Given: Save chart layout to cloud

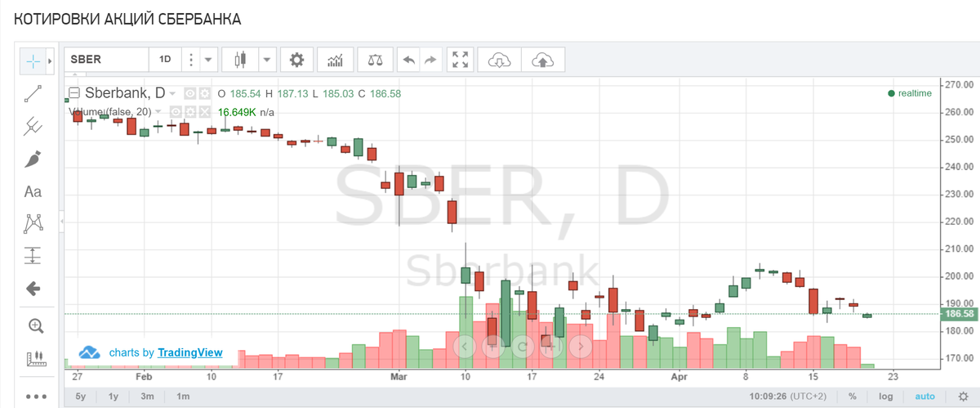Looking at the screenshot, I should pos(542,60).
